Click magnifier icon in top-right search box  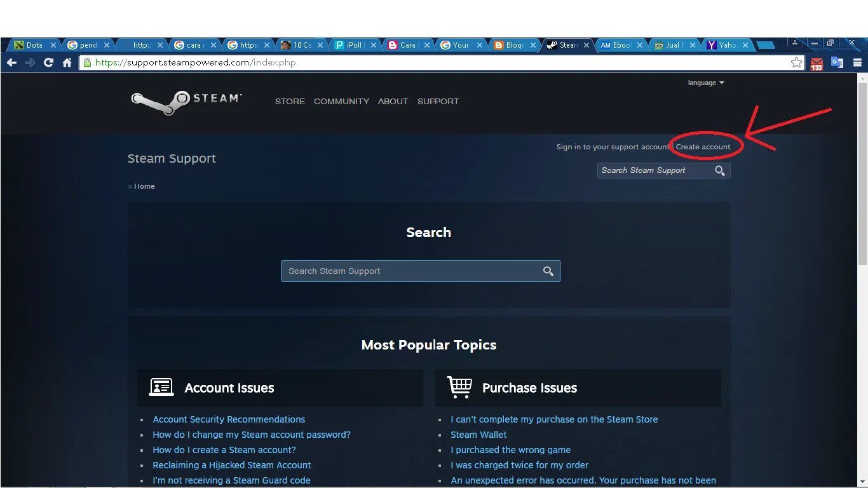click(719, 170)
